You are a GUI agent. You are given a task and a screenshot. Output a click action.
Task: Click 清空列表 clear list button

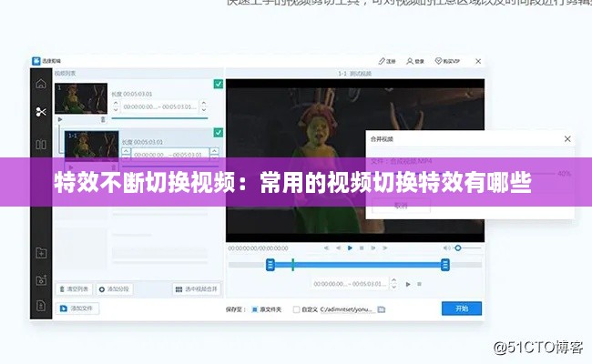[x=74, y=289]
